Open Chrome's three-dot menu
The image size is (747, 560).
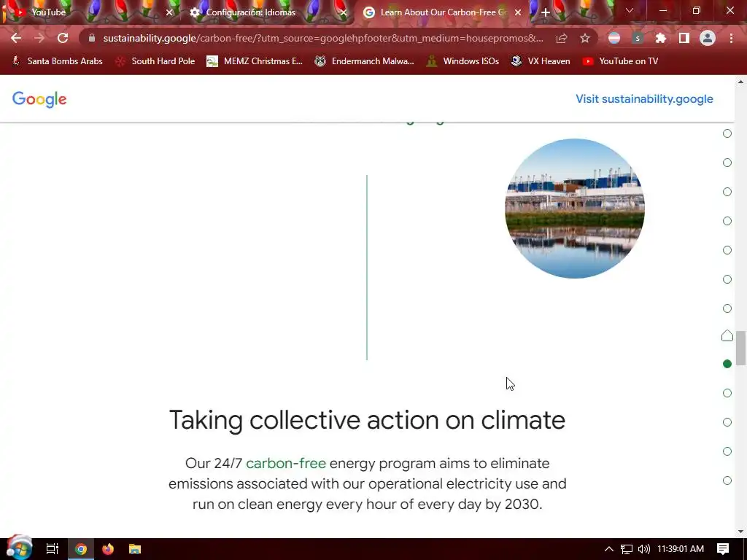point(731,38)
